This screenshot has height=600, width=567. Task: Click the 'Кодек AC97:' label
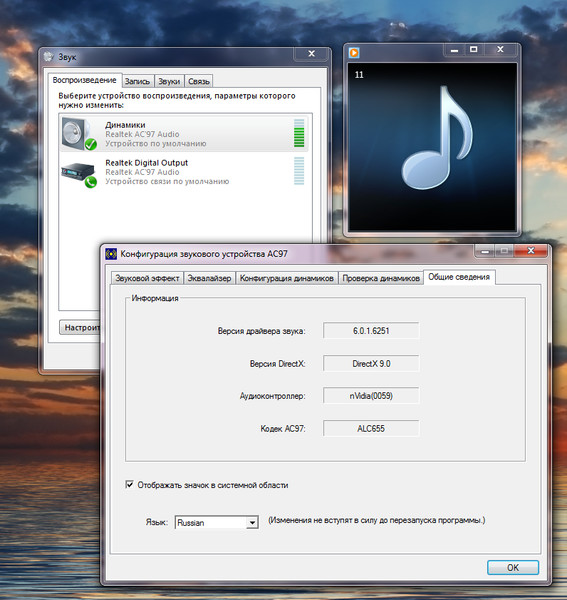(x=283, y=429)
